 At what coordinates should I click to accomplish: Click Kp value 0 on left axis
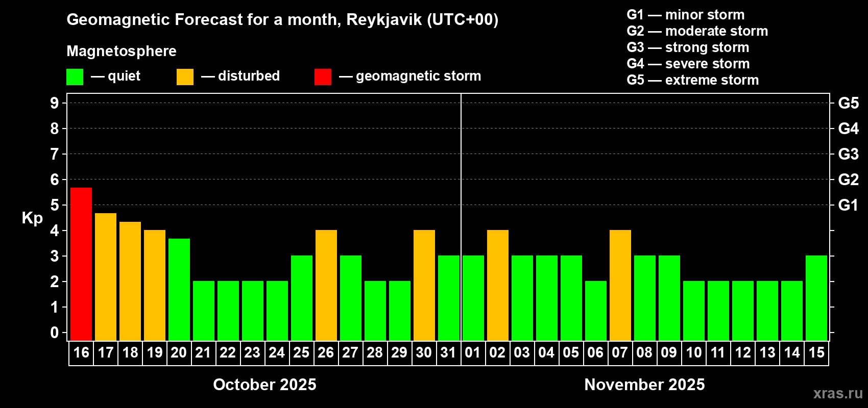(55, 333)
